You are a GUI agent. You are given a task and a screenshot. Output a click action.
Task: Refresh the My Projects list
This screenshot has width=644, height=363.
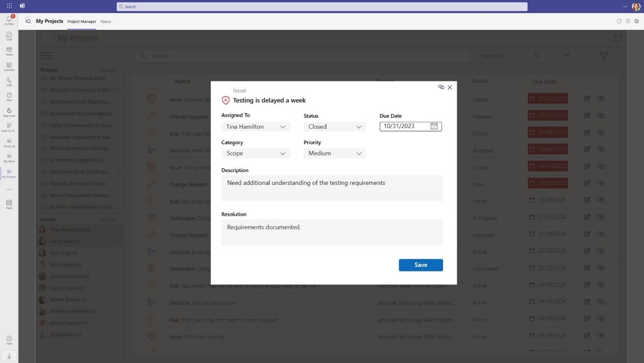[x=617, y=38]
